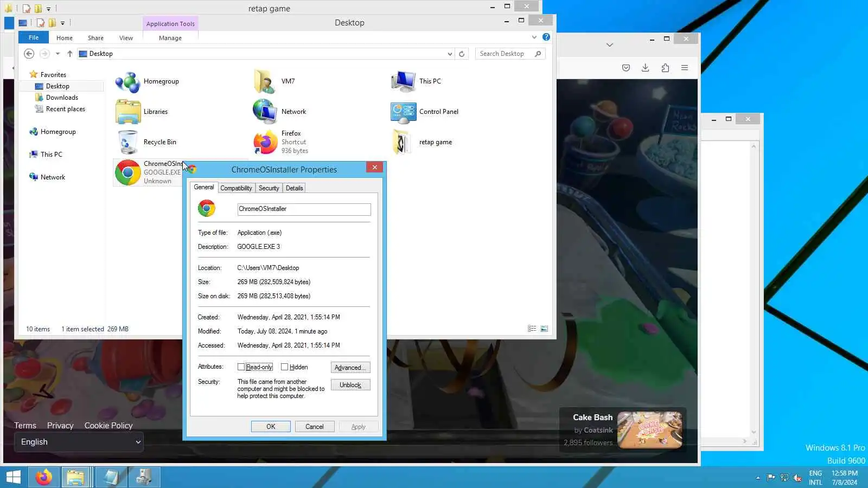Open recent locations dropdown beside forward arrow

pyautogui.click(x=58, y=54)
